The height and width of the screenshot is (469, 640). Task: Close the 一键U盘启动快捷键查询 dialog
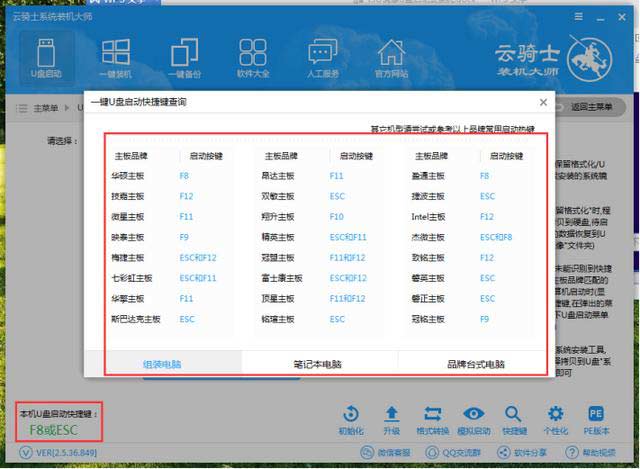point(543,102)
